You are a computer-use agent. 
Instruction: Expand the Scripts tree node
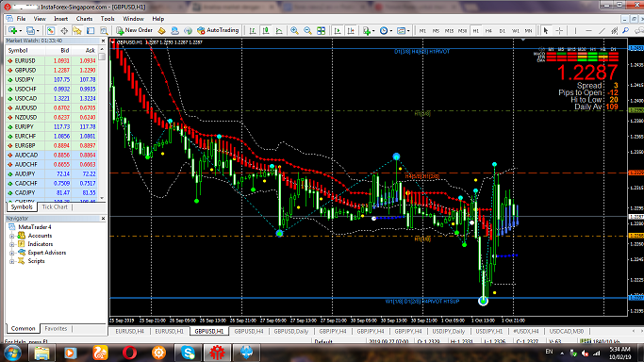click(12, 261)
